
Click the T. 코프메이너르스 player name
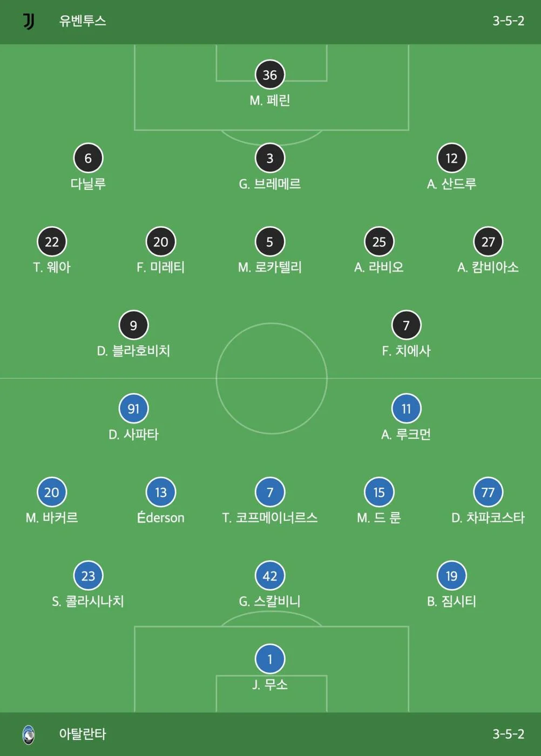click(x=269, y=518)
